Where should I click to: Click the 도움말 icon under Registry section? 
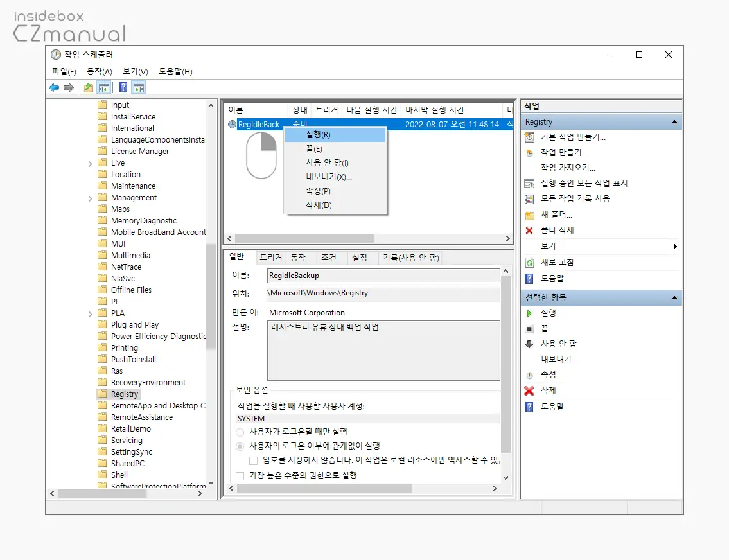529,278
